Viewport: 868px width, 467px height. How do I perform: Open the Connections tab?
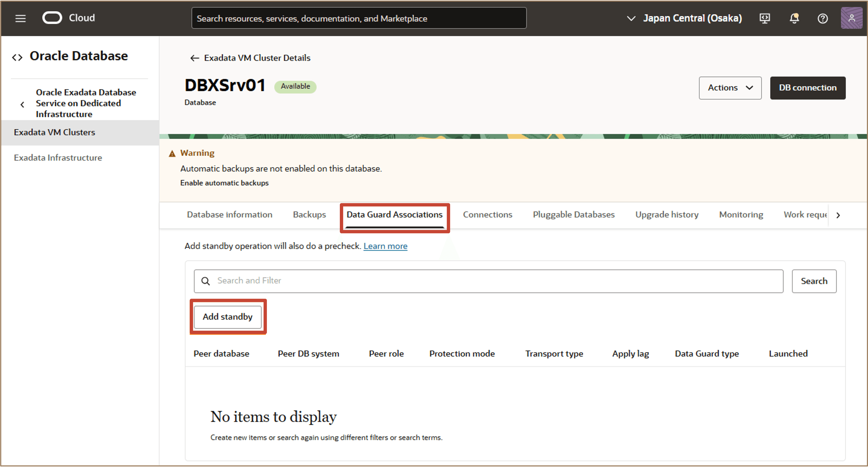[x=487, y=214]
